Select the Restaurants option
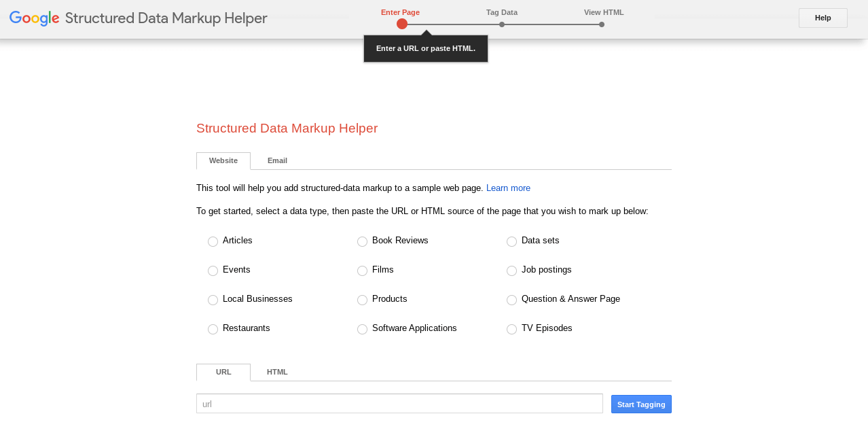This screenshot has height=433, width=868. coord(213,329)
